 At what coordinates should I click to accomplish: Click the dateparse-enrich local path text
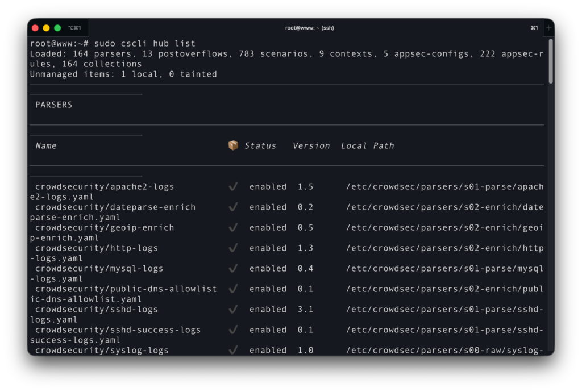[x=444, y=207]
